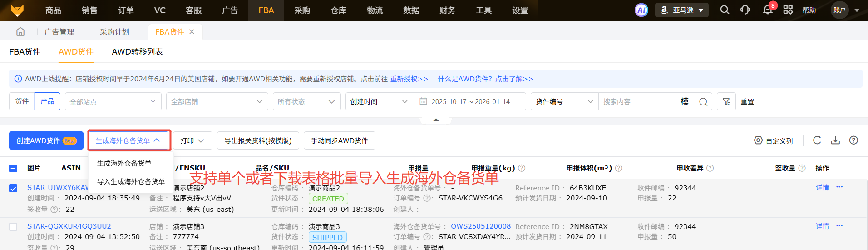Click the help question mark icon near refresh

coord(853,140)
